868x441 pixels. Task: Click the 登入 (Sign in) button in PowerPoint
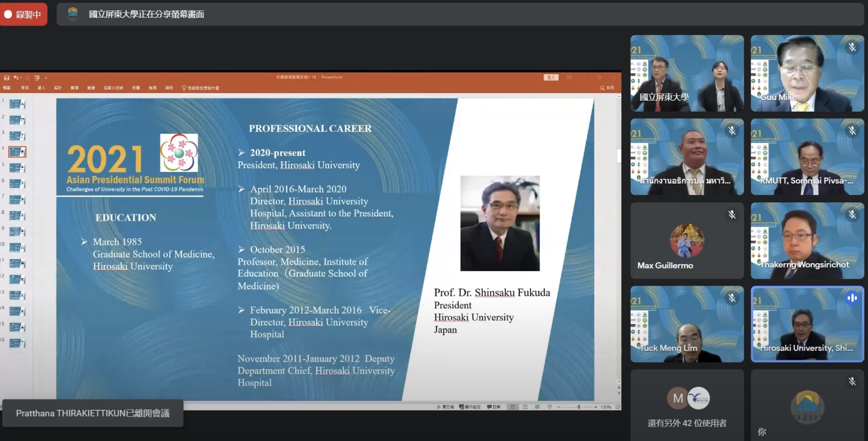coord(551,78)
